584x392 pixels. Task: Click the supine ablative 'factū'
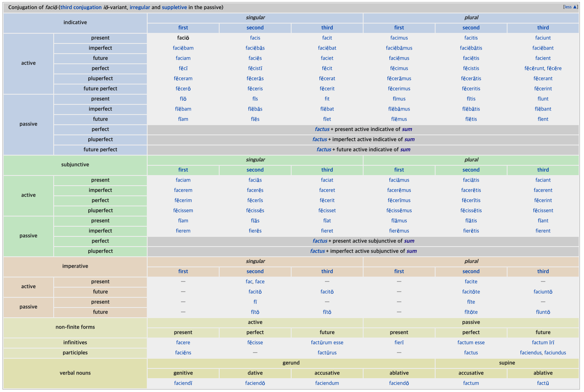click(543, 383)
